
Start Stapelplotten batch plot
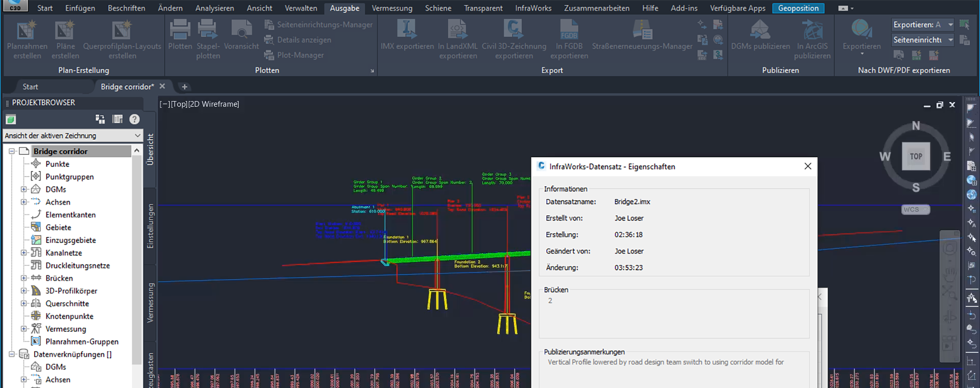point(208,39)
